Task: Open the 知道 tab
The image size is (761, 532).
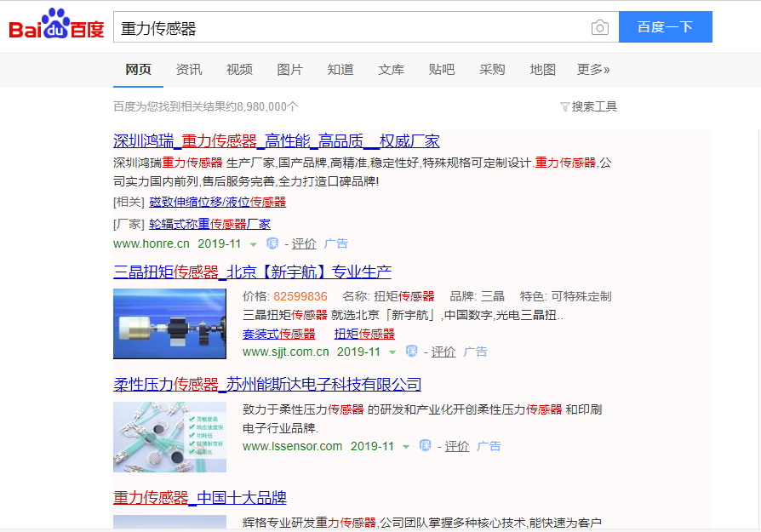Action: tap(340, 70)
